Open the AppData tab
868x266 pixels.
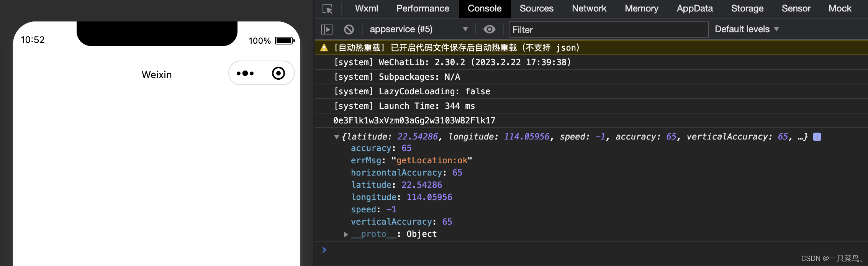pyautogui.click(x=694, y=8)
